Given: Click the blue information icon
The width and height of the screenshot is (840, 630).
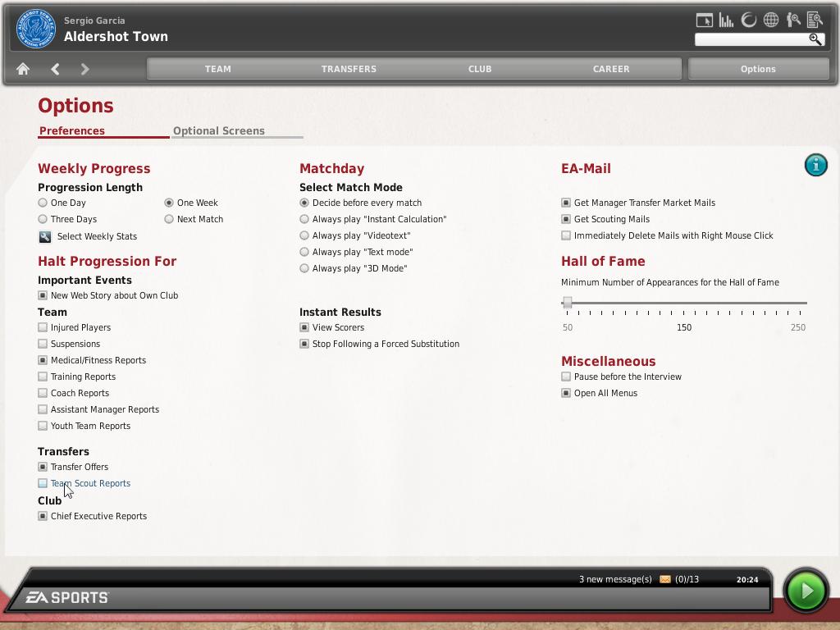Looking at the screenshot, I should tap(815, 165).
